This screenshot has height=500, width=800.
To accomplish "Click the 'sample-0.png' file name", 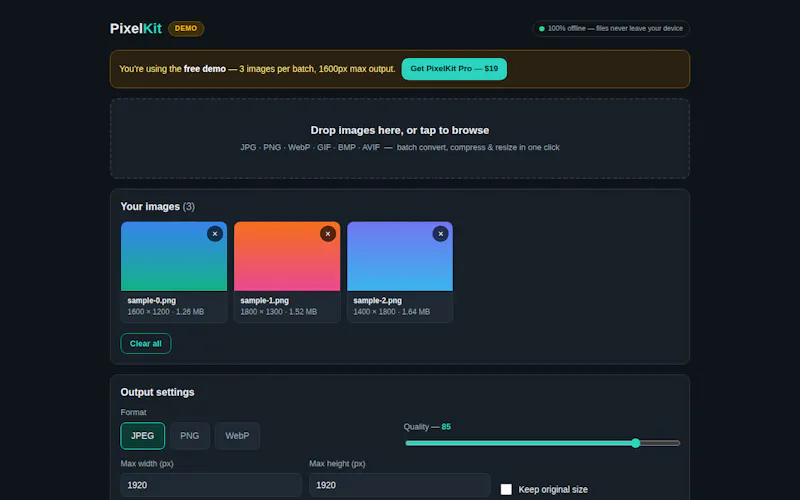I will pos(152,301).
